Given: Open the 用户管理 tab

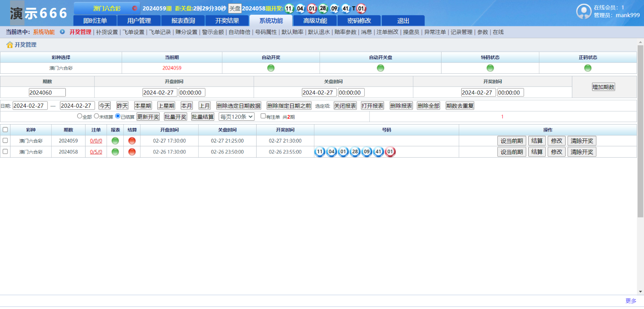Looking at the screenshot, I should pos(139,21).
